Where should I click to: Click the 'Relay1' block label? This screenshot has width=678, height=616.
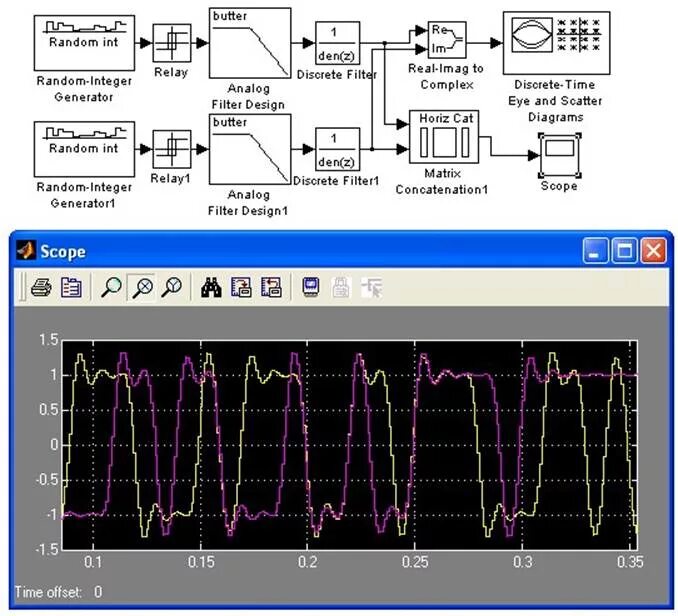click(x=170, y=178)
